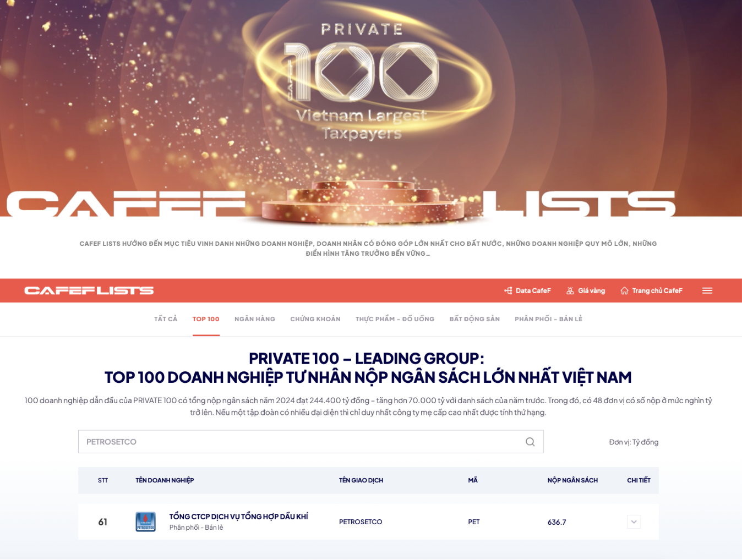Open Phân phối - Bán lẻ tab
Image resolution: width=742 pixels, height=560 pixels.
click(x=548, y=319)
